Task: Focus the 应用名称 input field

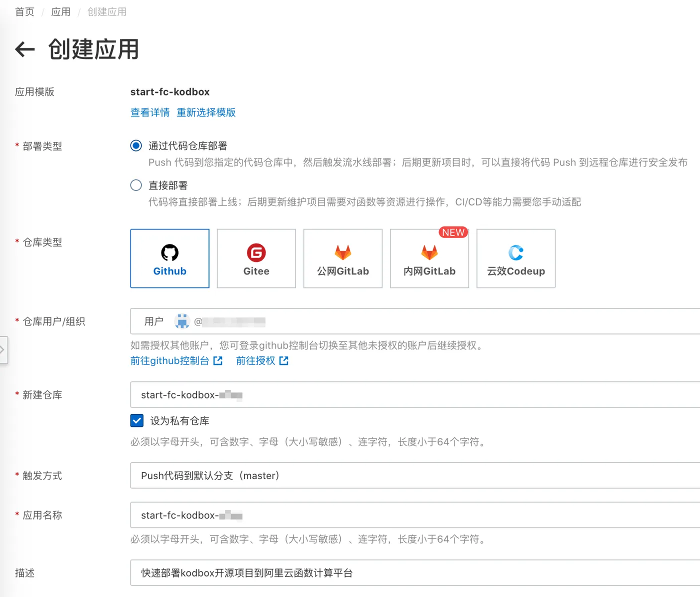Action: click(x=415, y=515)
